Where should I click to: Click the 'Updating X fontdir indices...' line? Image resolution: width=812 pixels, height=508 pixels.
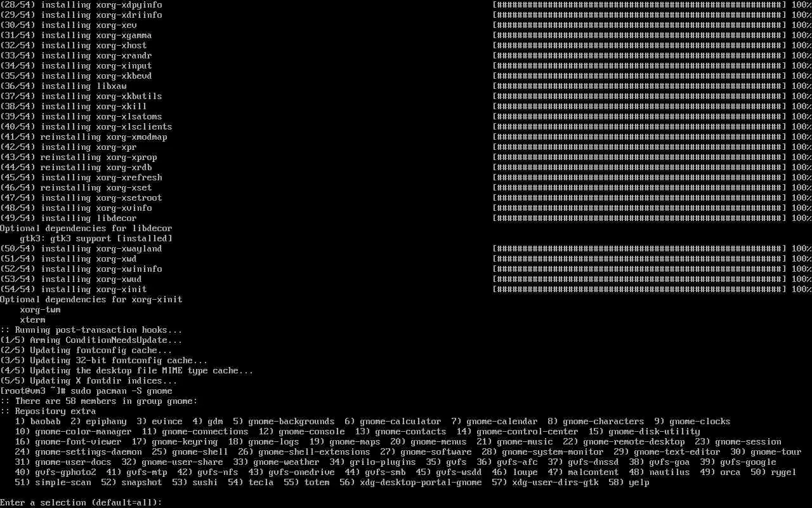click(89, 380)
